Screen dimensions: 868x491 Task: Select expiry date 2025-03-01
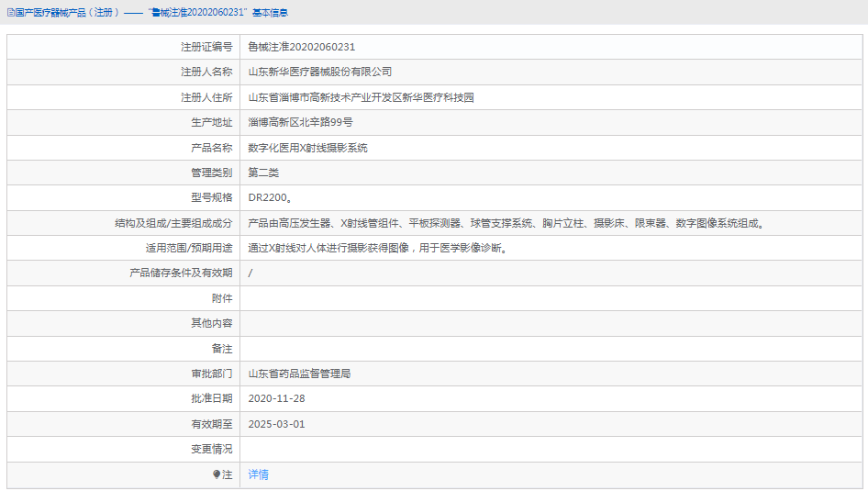(x=276, y=424)
